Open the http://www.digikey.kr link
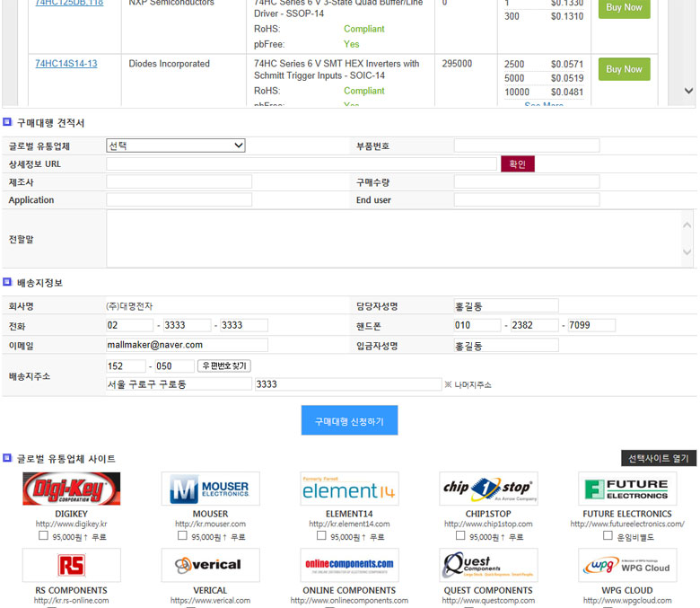700x608 pixels. coord(72,524)
